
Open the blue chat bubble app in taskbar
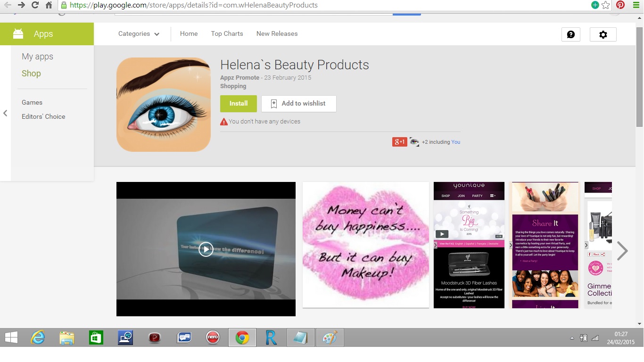click(184, 338)
